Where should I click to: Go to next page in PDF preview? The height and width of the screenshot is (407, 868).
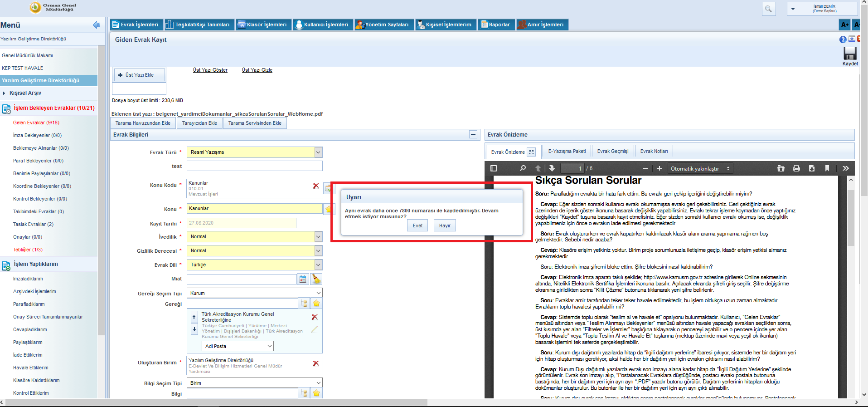(x=552, y=168)
